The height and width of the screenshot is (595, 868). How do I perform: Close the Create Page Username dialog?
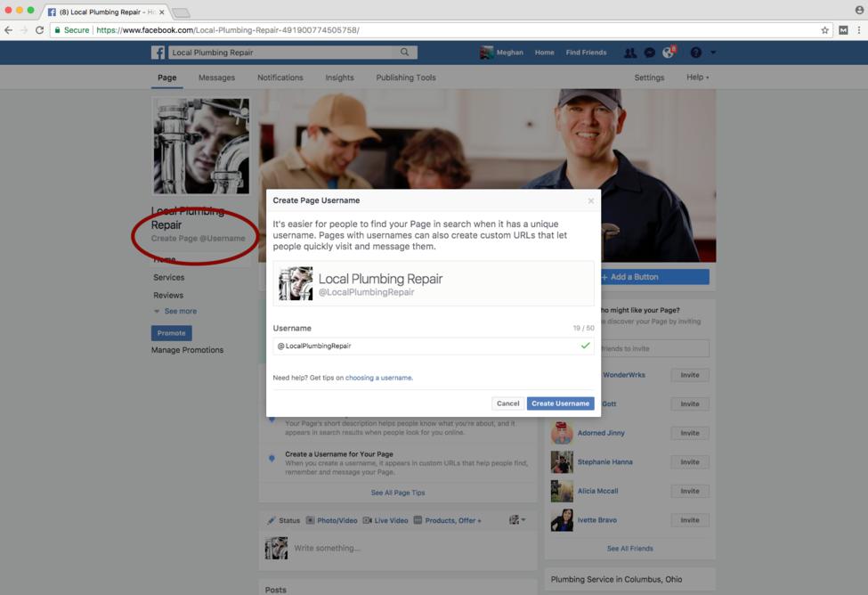click(x=590, y=200)
